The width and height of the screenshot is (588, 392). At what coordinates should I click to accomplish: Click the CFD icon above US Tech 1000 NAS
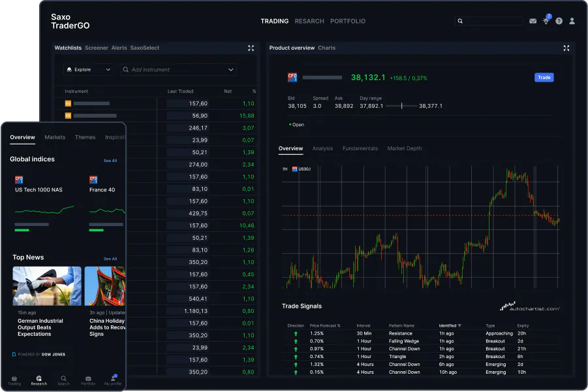[x=19, y=180]
